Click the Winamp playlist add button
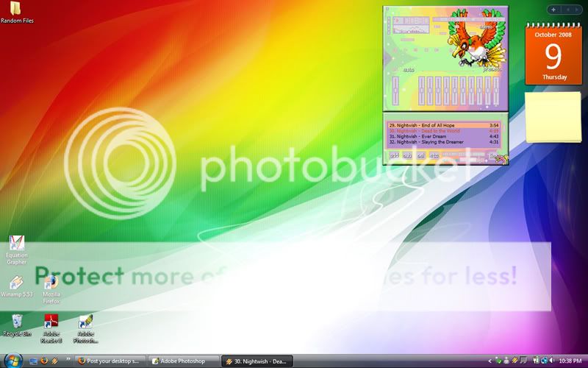This screenshot has height=368, width=588. click(394, 155)
